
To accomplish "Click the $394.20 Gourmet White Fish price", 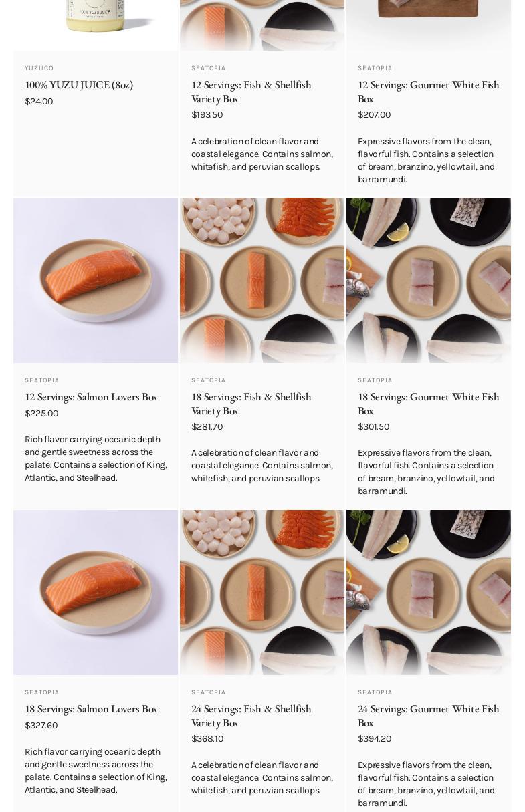I will click(375, 739).
